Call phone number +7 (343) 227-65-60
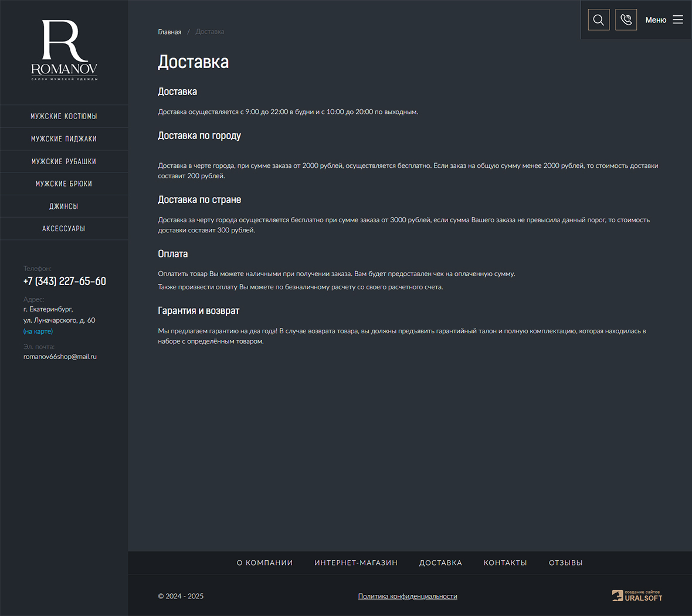 click(x=65, y=281)
